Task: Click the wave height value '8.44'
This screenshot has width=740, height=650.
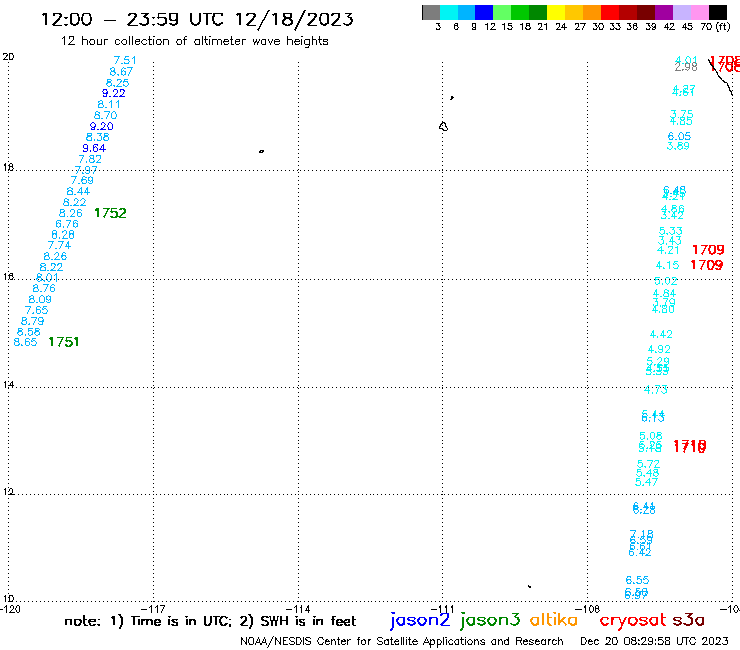Action: [x=78, y=191]
